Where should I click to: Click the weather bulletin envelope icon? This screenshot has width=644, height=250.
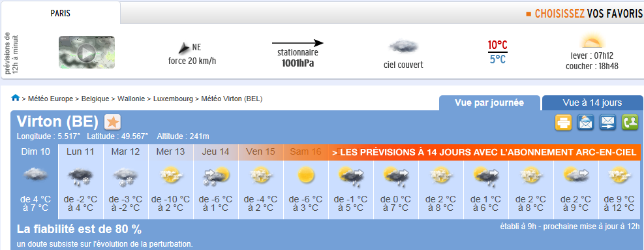[586, 123]
